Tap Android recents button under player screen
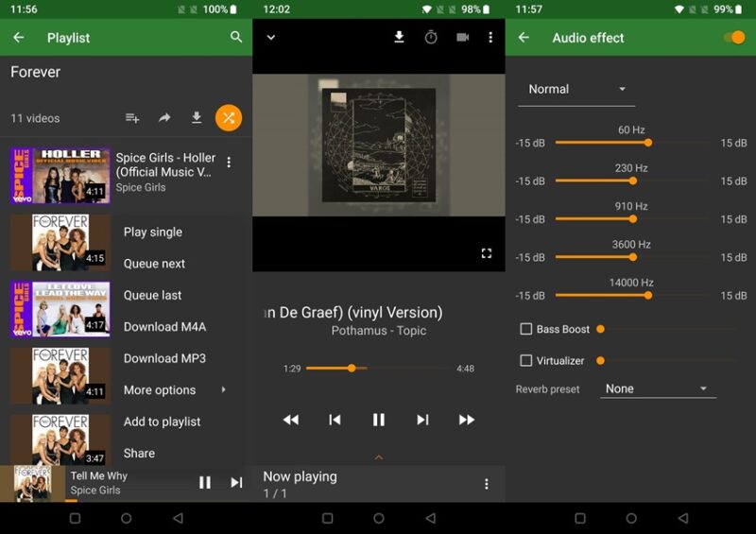Screen dimensions: 756x534 pyautogui.click(x=327, y=518)
